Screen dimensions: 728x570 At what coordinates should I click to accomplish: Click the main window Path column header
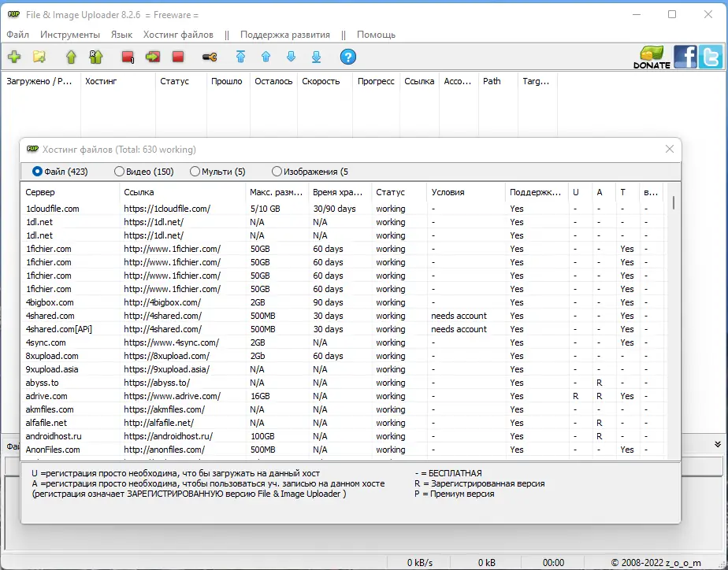point(498,81)
